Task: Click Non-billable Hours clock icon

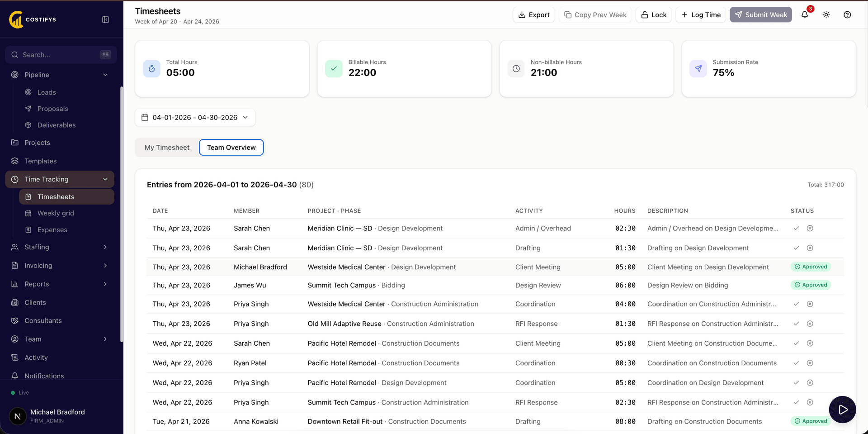Action: coord(516,69)
